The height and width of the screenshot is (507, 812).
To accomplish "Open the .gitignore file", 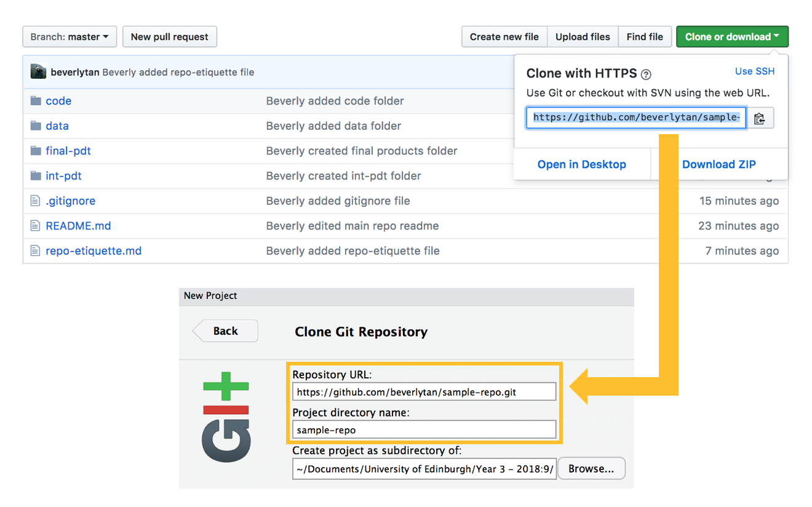I will coord(70,201).
